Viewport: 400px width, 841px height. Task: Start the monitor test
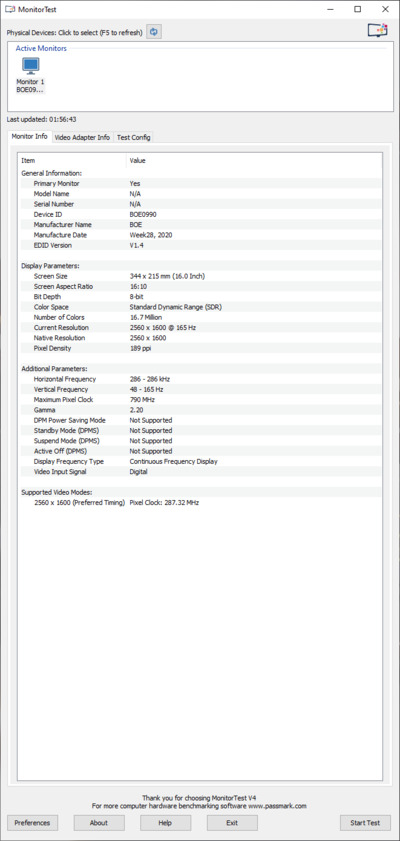pyautogui.click(x=365, y=823)
